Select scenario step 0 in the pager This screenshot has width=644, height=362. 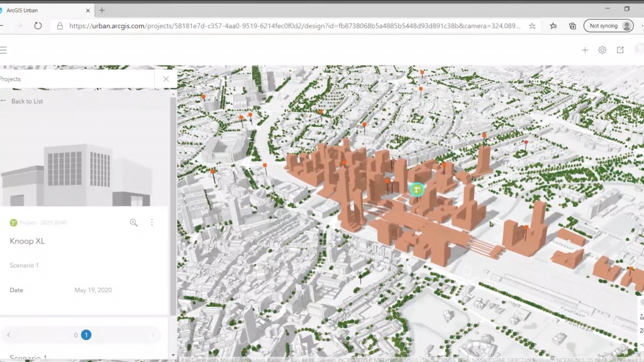click(x=75, y=335)
